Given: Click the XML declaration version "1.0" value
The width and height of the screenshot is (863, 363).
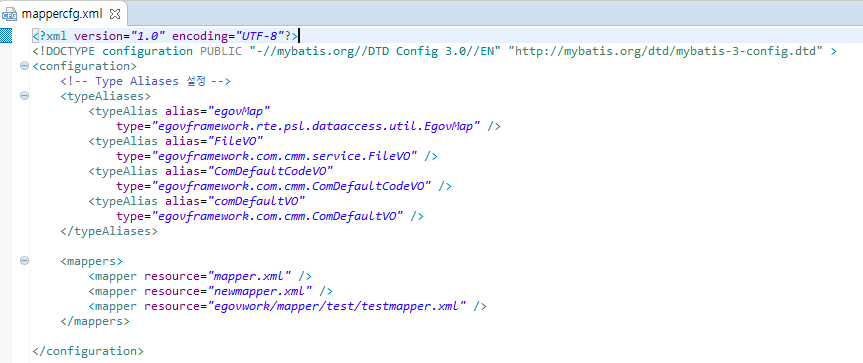Looking at the screenshot, I should pos(147,36).
